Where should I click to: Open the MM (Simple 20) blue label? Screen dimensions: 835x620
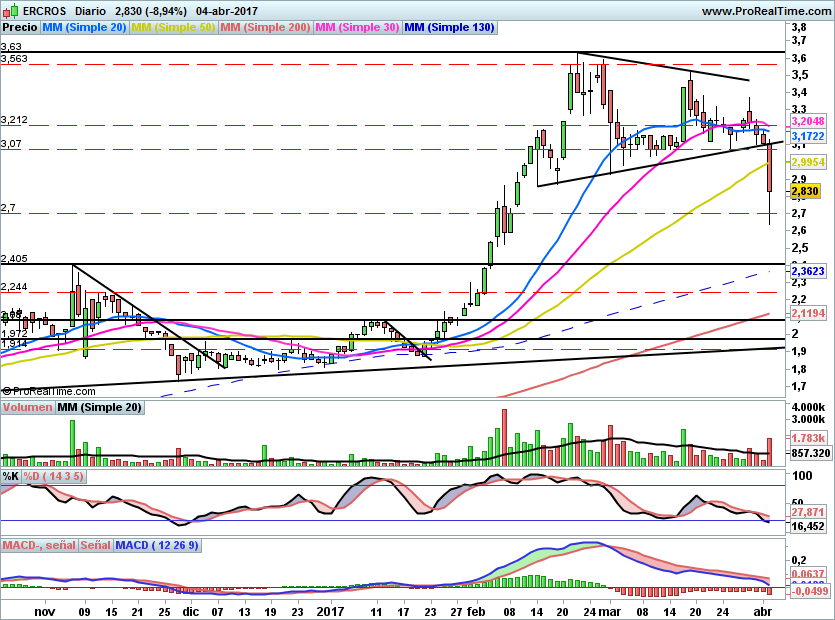(x=84, y=27)
